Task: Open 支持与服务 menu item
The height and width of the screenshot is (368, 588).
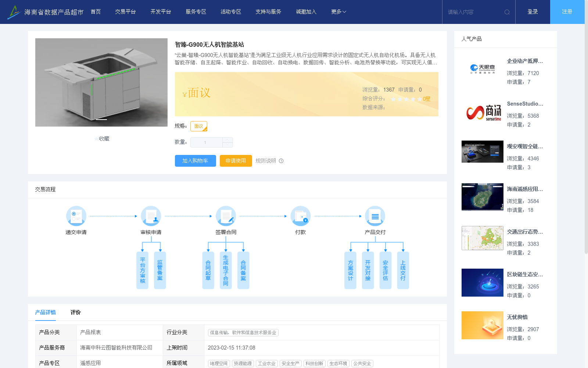Action: coord(268,12)
